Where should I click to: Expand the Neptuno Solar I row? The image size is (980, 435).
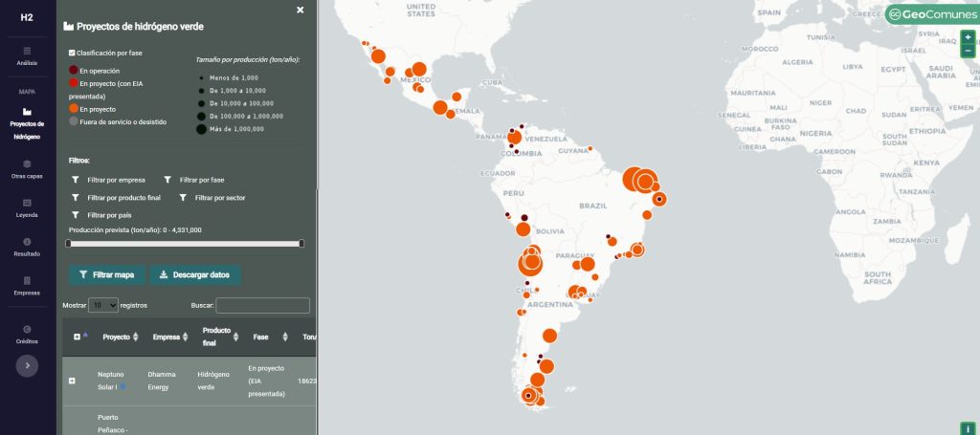tap(72, 381)
